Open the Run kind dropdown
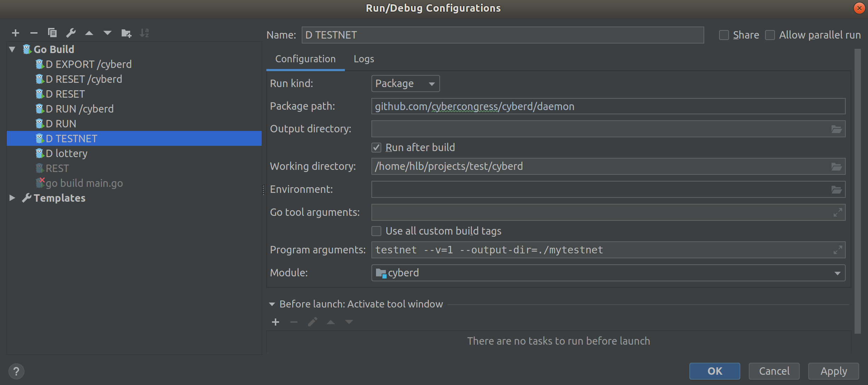 tap(405, 84)
